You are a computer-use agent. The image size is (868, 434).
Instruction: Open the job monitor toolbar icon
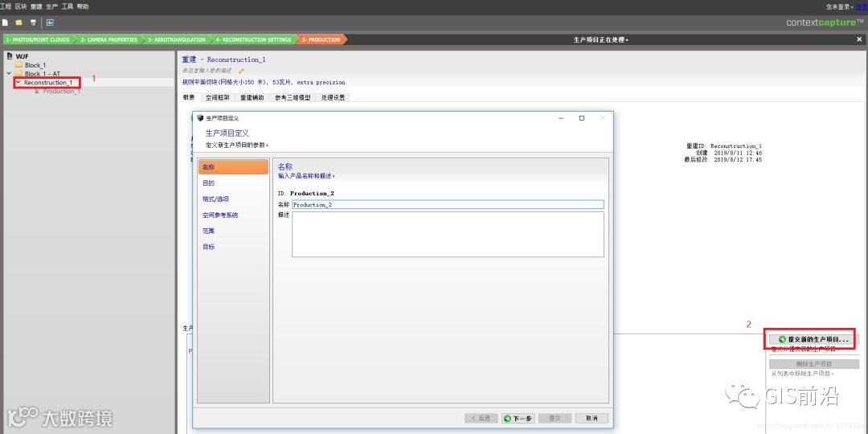[x=50, y=23]
